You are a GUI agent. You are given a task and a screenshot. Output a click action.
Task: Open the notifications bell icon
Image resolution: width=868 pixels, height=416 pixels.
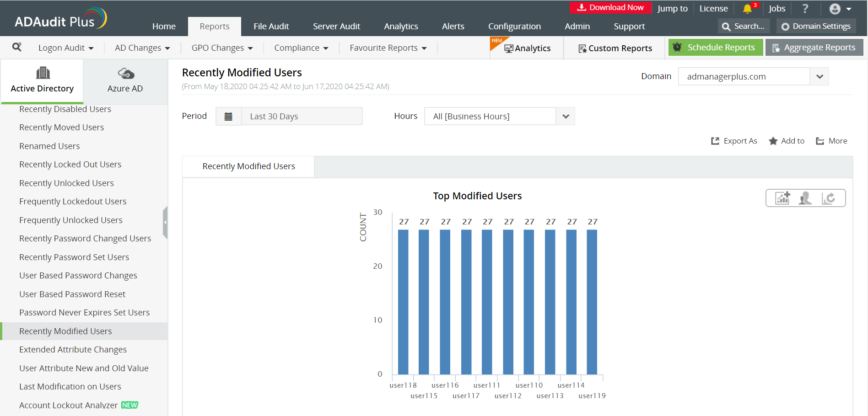click(x=747, y=9)
